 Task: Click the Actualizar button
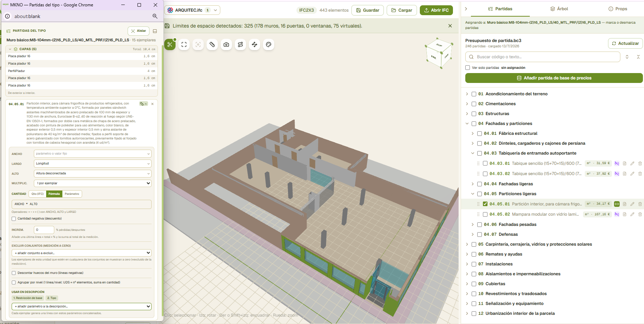[x=625, y=43]
